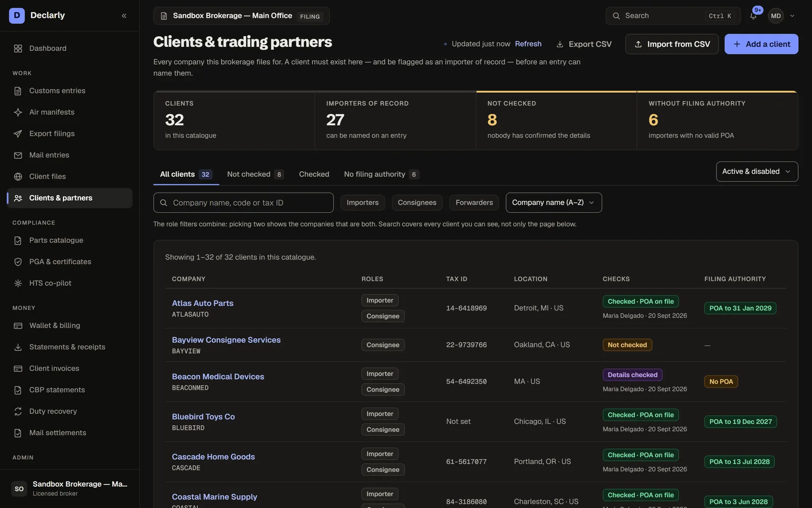812x508 pixels.
Task: Open Dashboard via its grid icon
Action: [18, 49]
